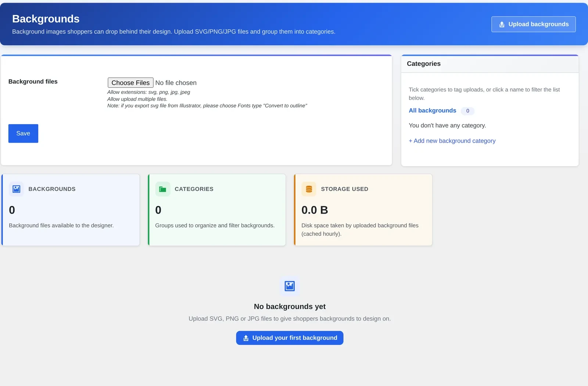Click 'Groups used to organize and filter backgrounds.' text
Screen dimensions: 588x386
click(215, 225)
